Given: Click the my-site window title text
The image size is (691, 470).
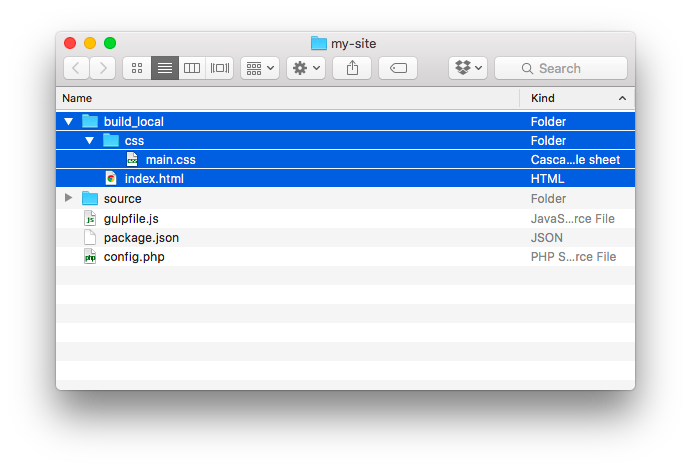Looking at the screenshot, I should pos(353,44).
